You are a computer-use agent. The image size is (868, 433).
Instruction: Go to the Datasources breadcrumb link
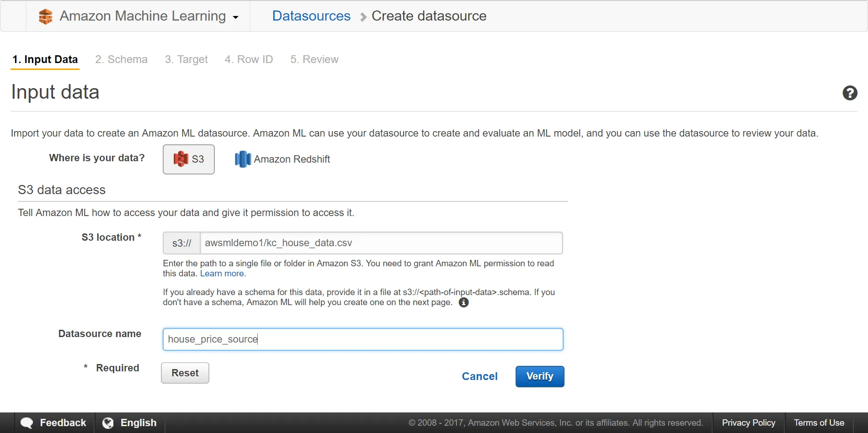[311, 16]
